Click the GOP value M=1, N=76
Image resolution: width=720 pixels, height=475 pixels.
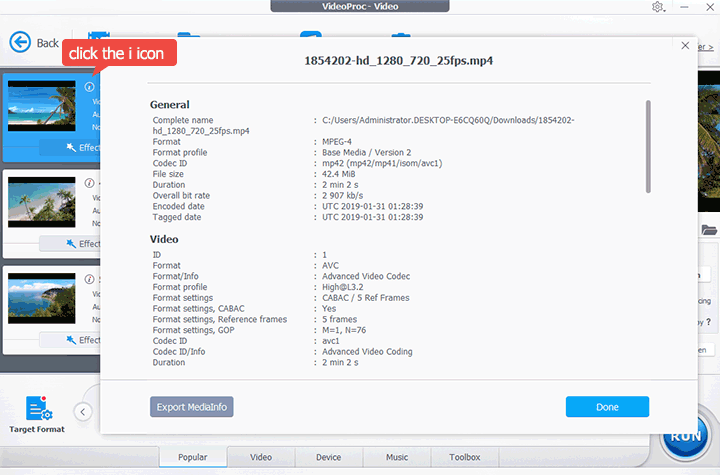(344, 330)
